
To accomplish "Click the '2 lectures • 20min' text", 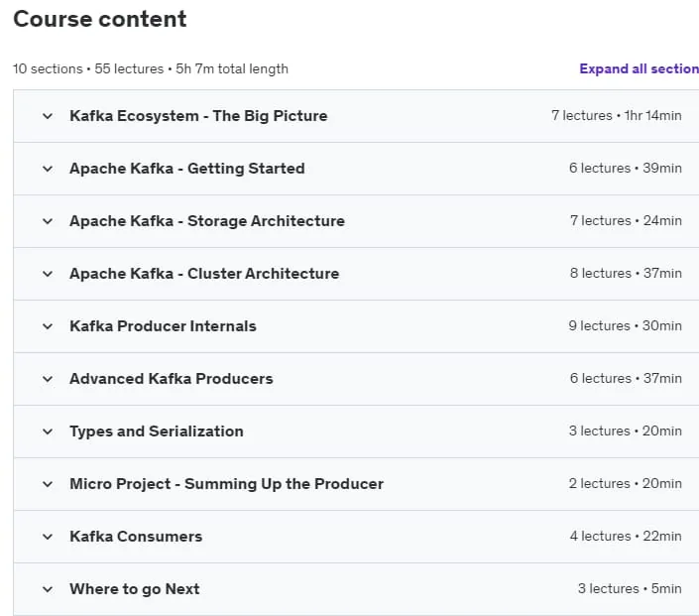I will (x=625, y=483).
